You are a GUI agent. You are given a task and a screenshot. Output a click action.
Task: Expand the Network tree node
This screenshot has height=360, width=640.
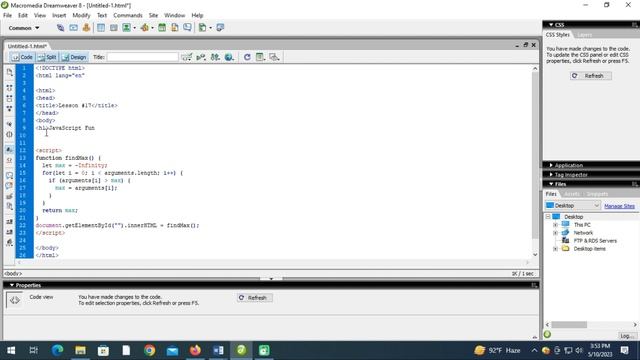555,233
